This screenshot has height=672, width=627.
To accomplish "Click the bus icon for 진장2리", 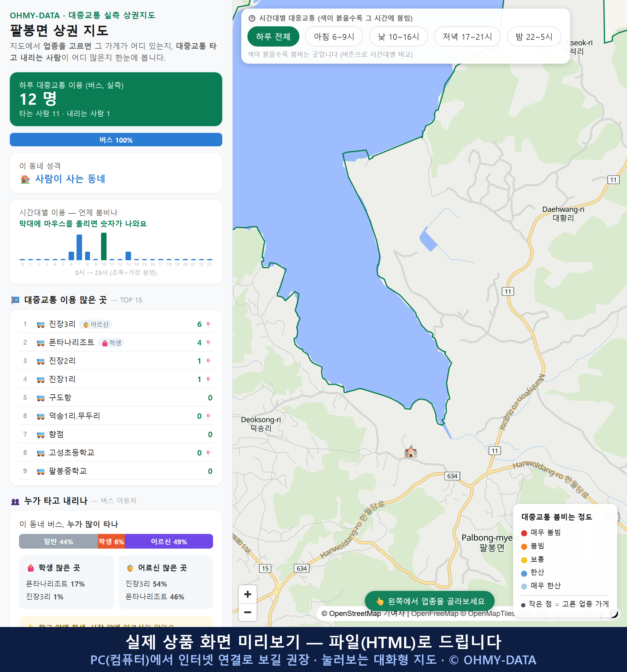I will tap(40, 361).
